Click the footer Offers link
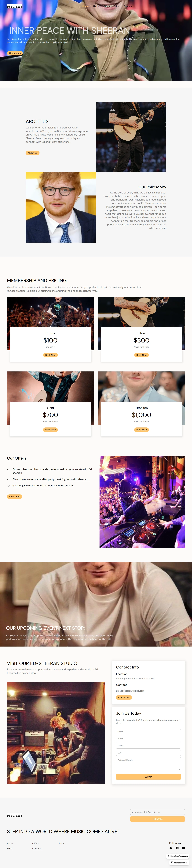The image size is (192, 868). pyautogui.click(x=35, y=843)
